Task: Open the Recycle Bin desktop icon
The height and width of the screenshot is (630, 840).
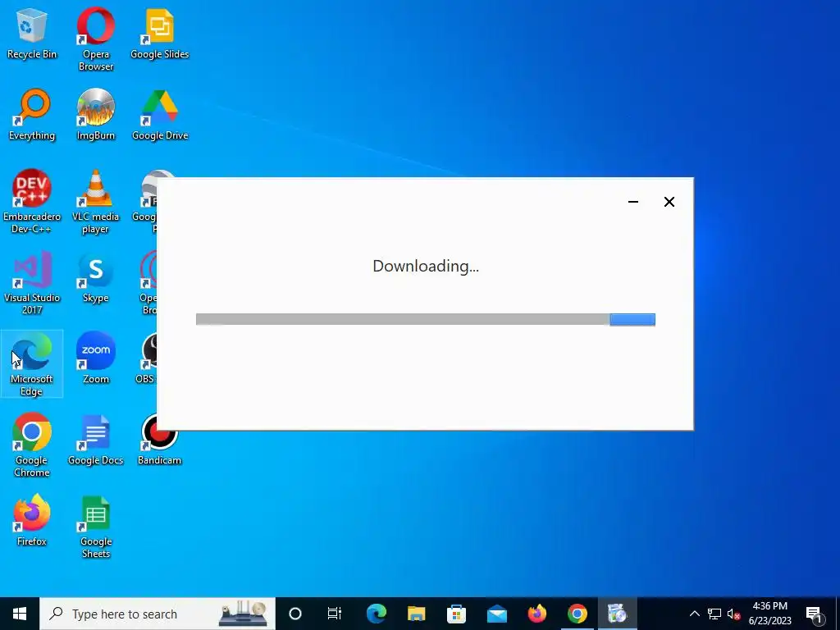Action: (32, 34)
